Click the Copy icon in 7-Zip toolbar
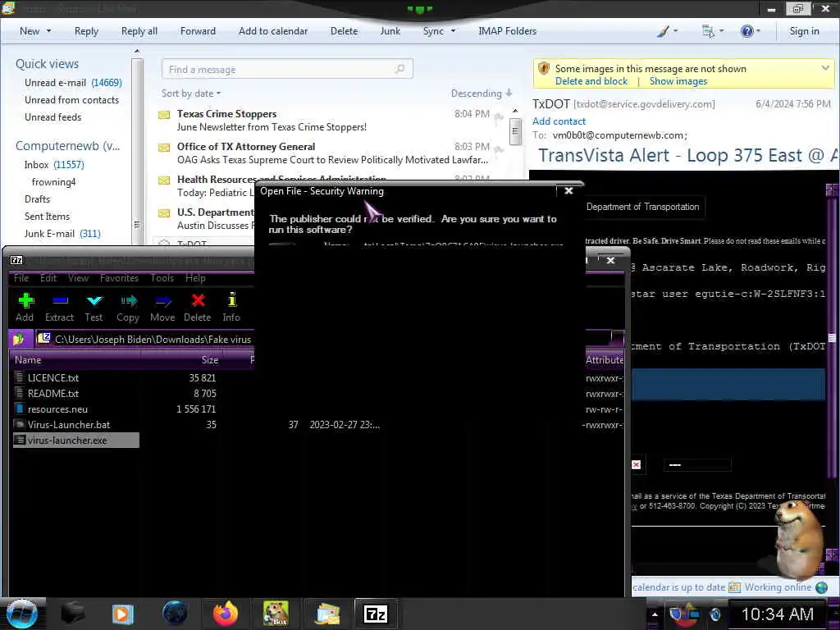 coord(128,301)
